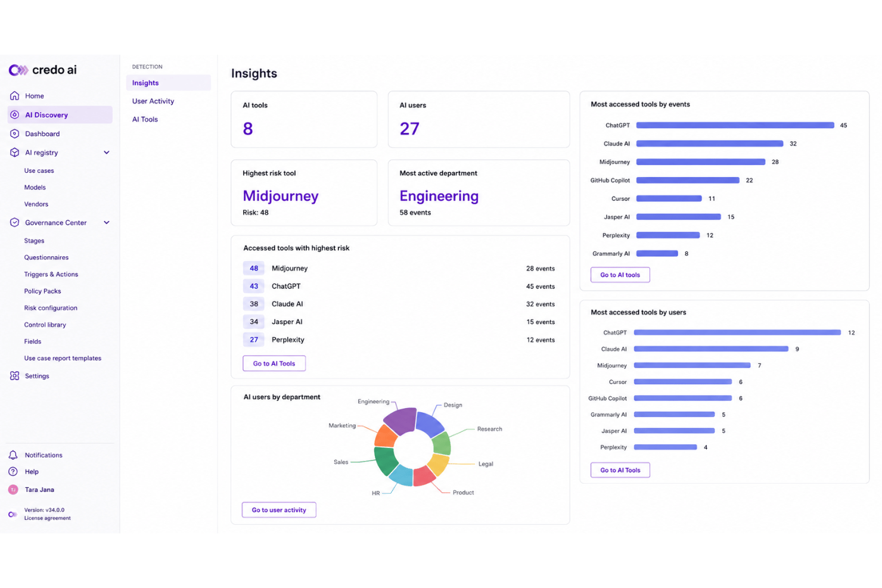Switch to the User Activity tab

tap(153, 101)
